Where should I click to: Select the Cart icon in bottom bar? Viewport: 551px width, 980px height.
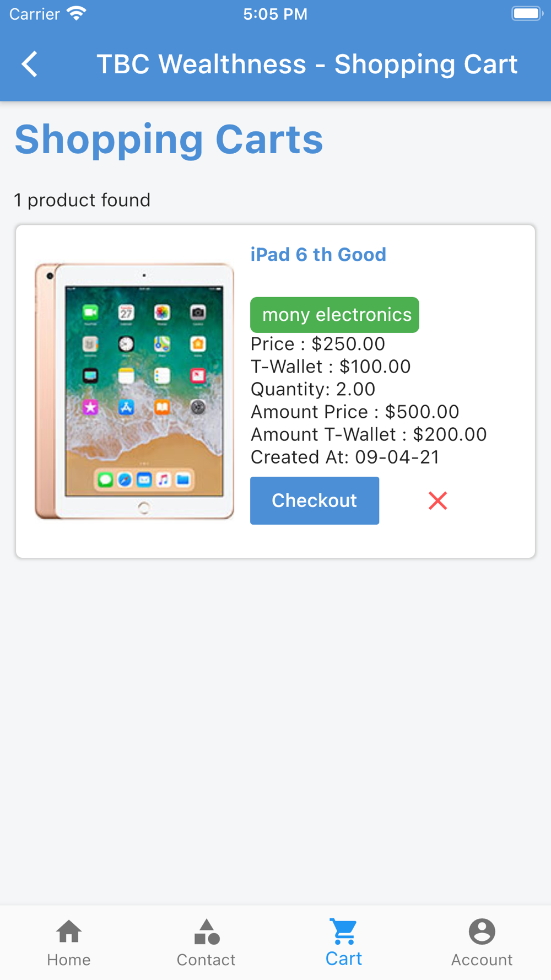344,931
